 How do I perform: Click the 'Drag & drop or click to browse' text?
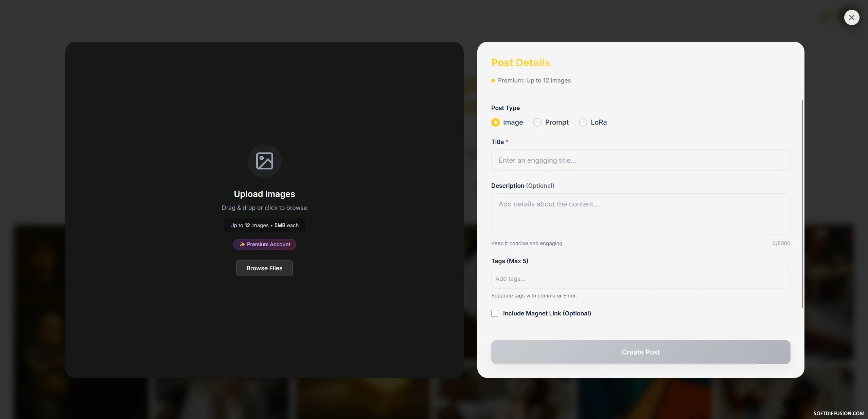click(264, 208)
